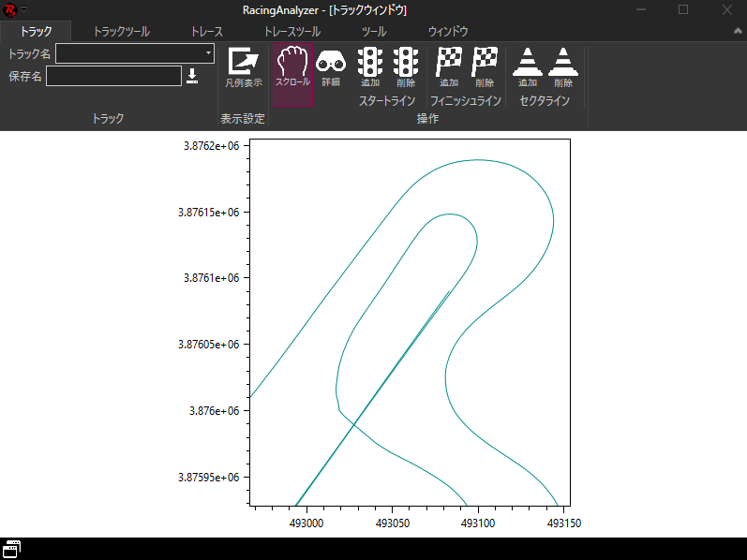Screen dimensions: 747x560
Task: Select the 詳細 binoculars tool
Action: 331,67
